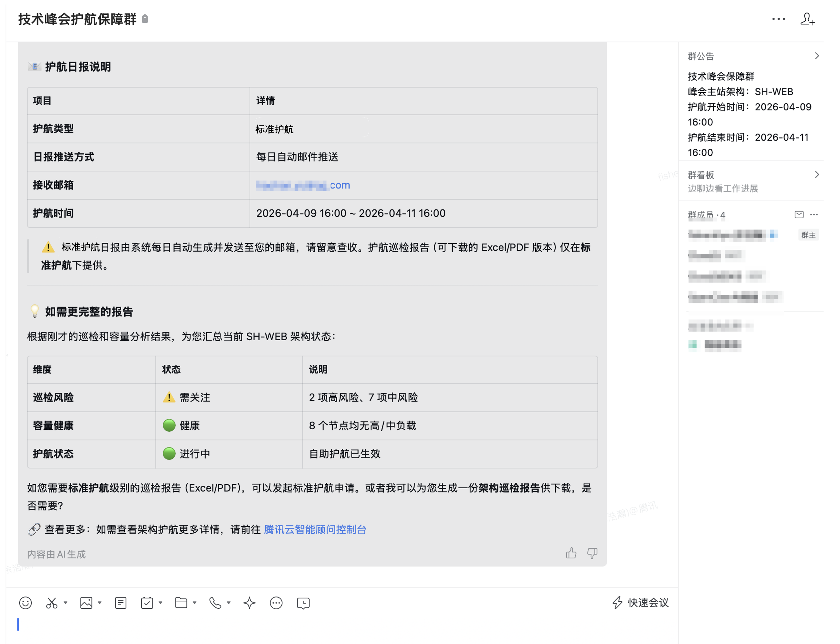This screenshot has height=644, width=840.
Task: Give a thumbs up to the AI message
Action: tap(571, 553)
